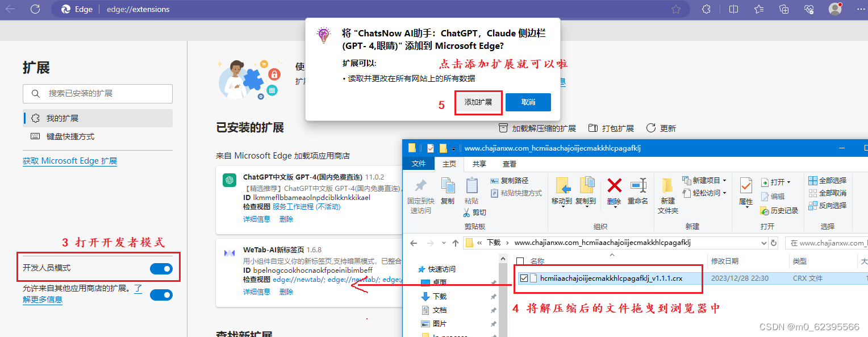This screenshot has width=868, height=337.
Task: Open the 新建项目 dropdown
Action: click(x=724, y=181)
